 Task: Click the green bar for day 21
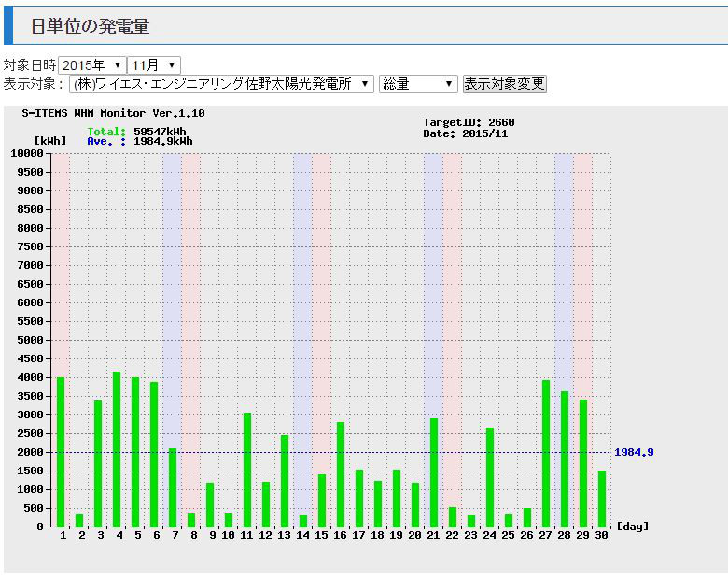tap(434, 472)
